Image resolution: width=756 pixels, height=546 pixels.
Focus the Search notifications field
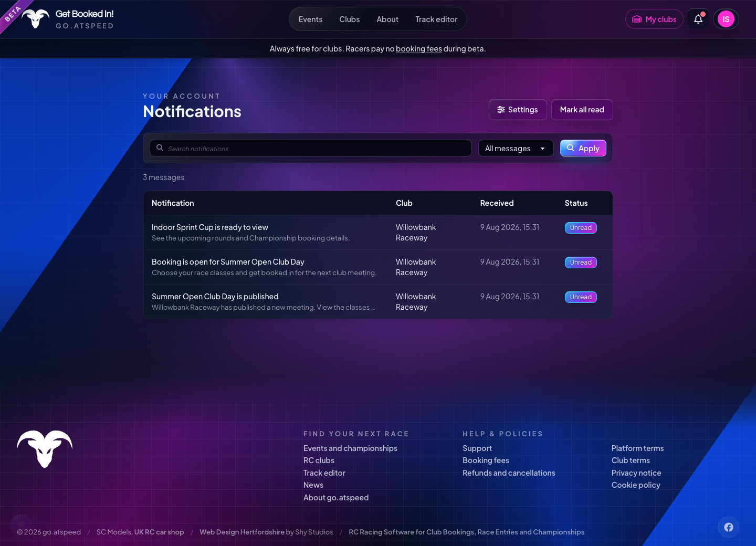(x=311, y=149)
